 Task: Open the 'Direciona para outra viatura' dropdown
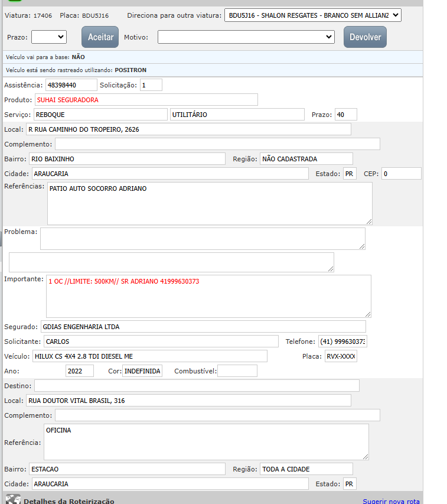tap(312, 15)
